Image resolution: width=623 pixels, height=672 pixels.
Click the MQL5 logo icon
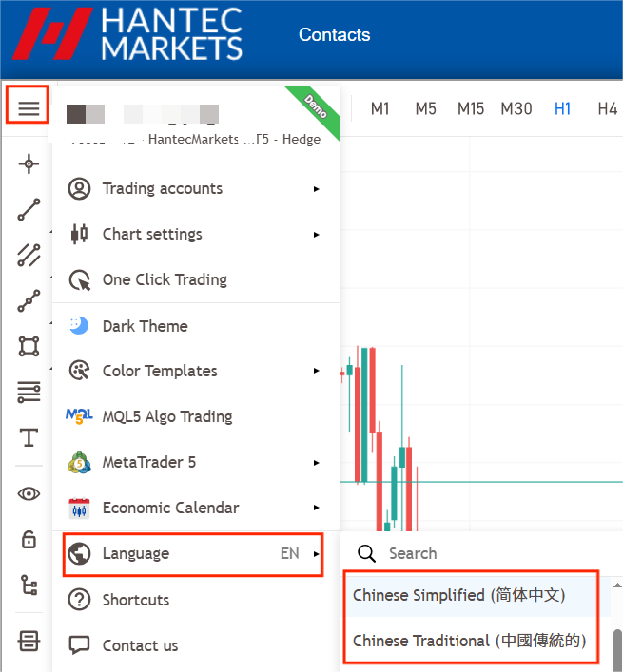(x=79, y=416)
